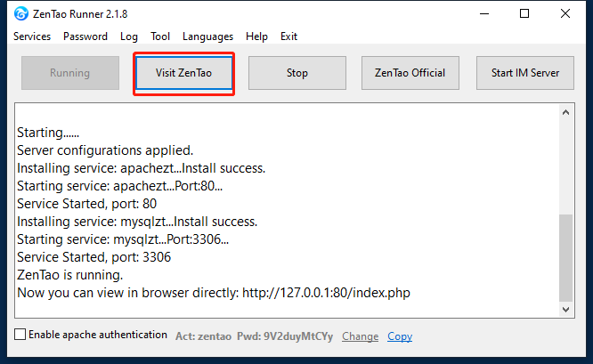593x364 pixels.
Task: Open the Password menu
Action: [x=85, y=36]
